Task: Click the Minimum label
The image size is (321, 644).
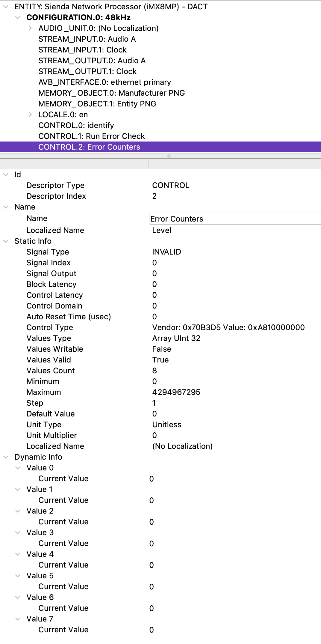Action: 43,381
